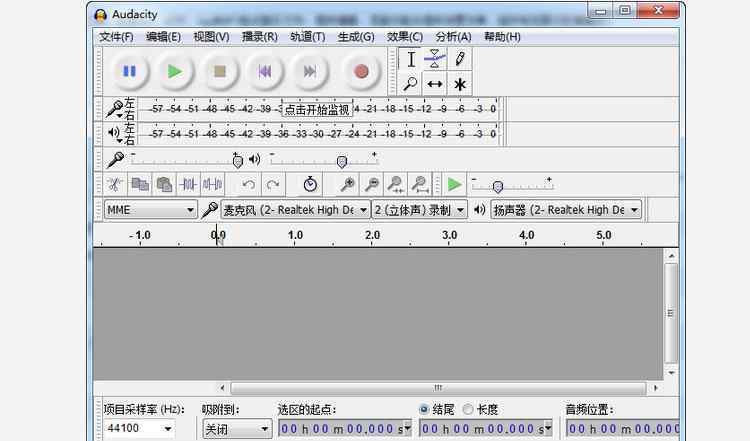Click Silence audio selection icon
The height and width of the screenshot is (441, 750).
coord(212,185)
